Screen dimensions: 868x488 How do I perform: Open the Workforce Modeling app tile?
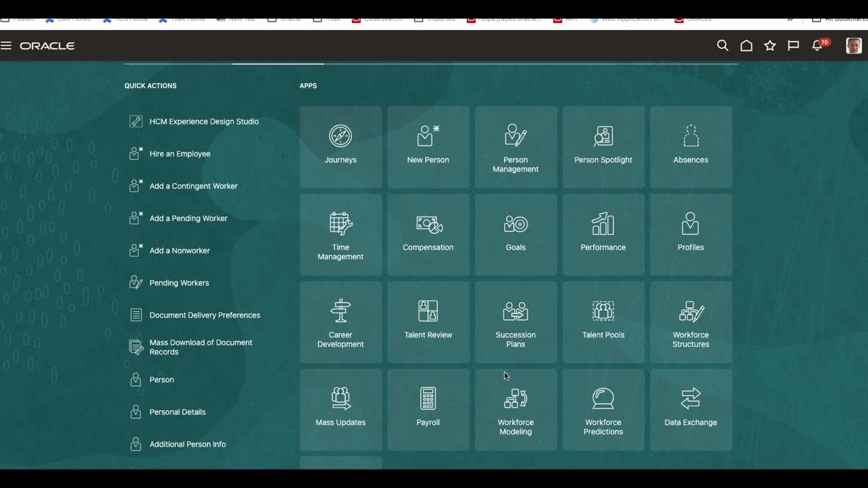point(515,409)
